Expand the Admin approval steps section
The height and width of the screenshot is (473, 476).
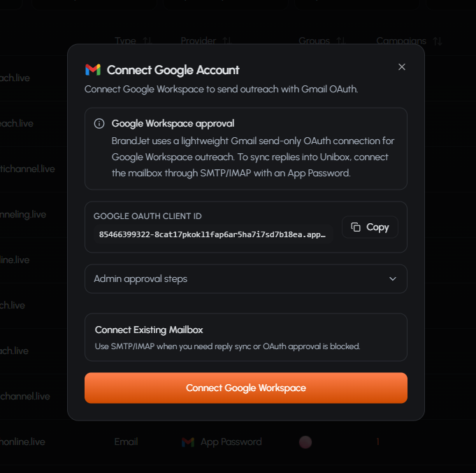coord(246,278)
